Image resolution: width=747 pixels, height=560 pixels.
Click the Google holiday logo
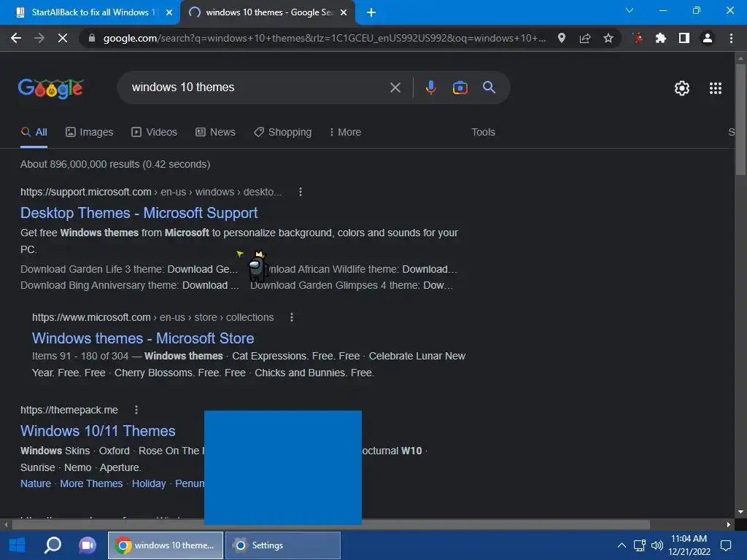tap(51, 88)
